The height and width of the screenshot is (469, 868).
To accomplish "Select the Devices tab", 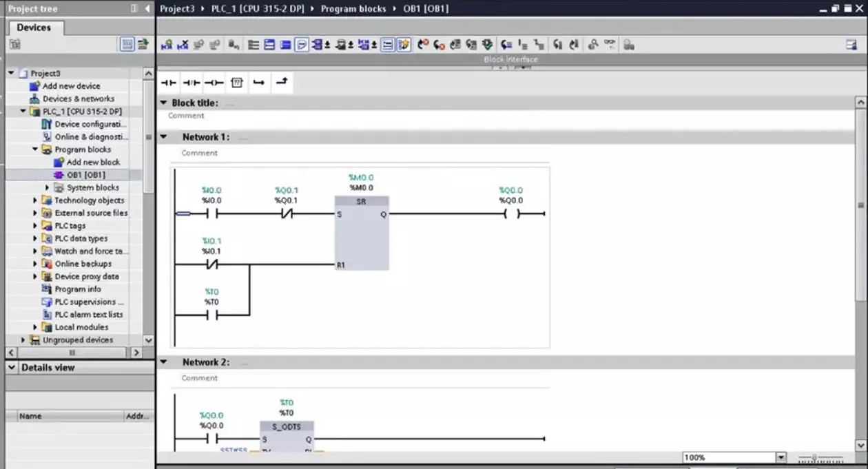I will click(34, 28).
